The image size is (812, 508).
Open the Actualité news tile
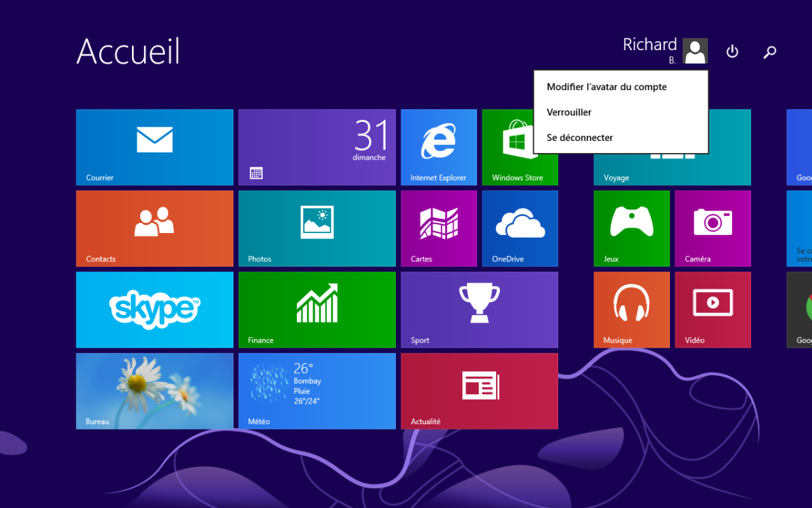479,391
